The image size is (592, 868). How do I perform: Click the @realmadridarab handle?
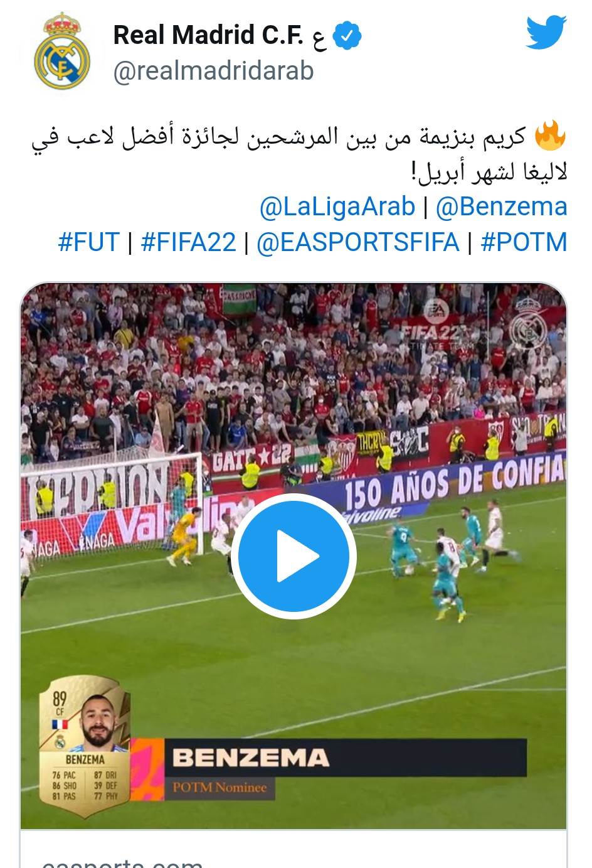[213, 71]
